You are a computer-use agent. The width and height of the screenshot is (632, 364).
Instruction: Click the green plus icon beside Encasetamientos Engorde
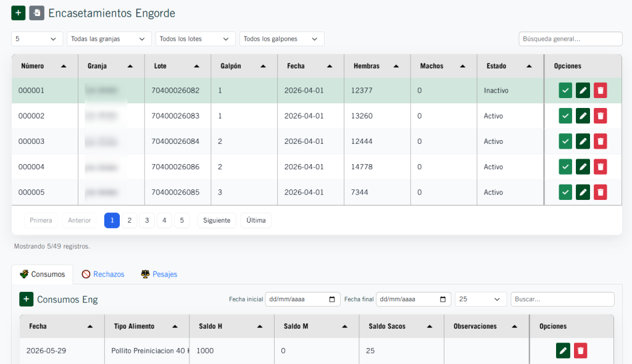18,13
